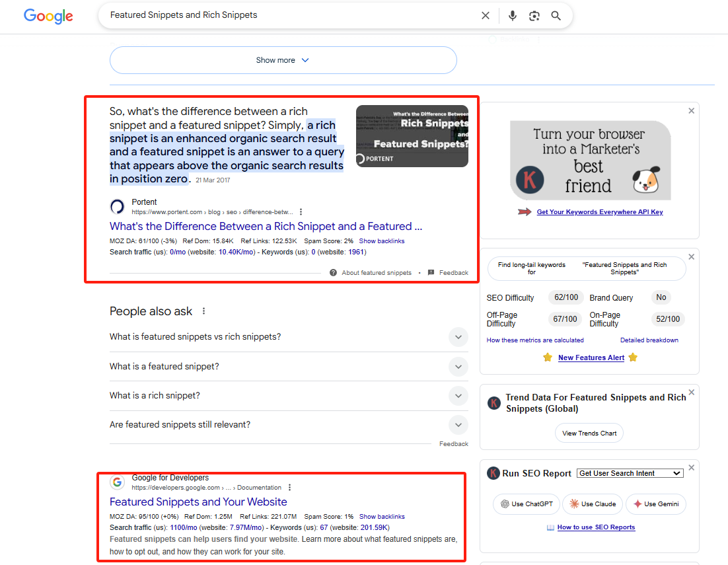Click the Keywords Everywhere K icon in Trend Data
The width and height of the screenshot is (728, 565).
click(494, 403)
